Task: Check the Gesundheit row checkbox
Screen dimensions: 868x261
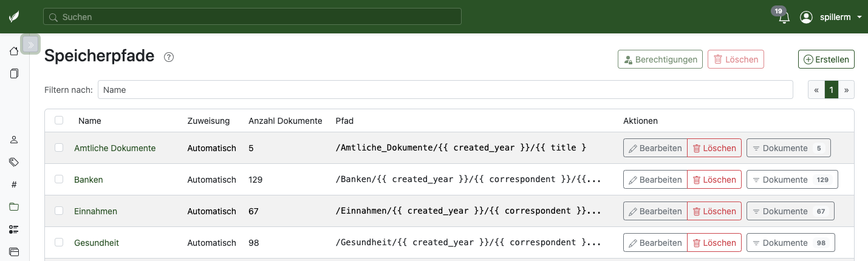Action: [59, 242]
